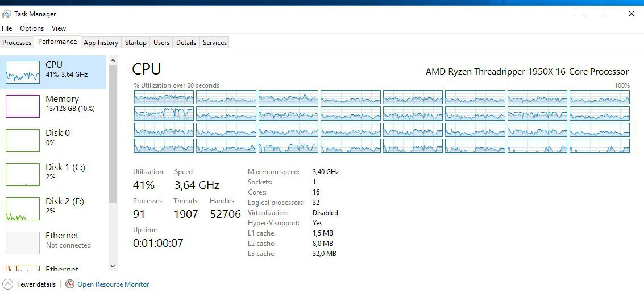Switch to the Users tab

161,42
